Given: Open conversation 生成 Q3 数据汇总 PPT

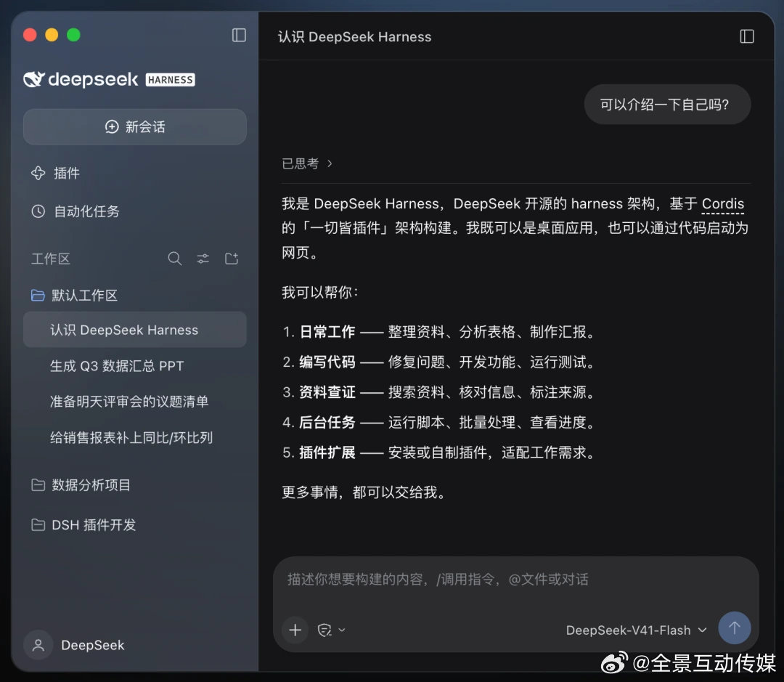Looking at the screenshot, I should point(117,366).
